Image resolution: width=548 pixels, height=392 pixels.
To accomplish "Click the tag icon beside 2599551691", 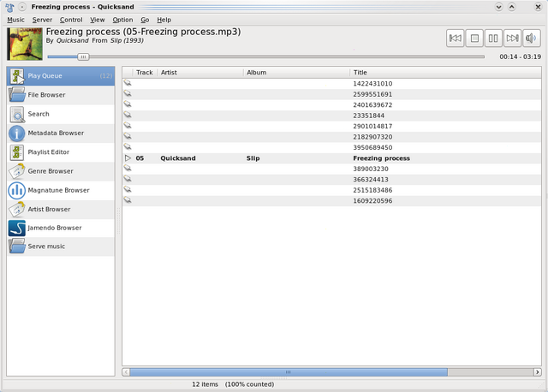I will [128, 93].
